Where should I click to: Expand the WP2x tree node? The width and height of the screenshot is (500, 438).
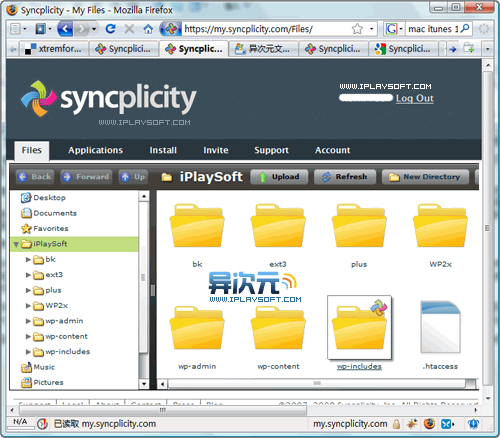[x=28, y=306]
